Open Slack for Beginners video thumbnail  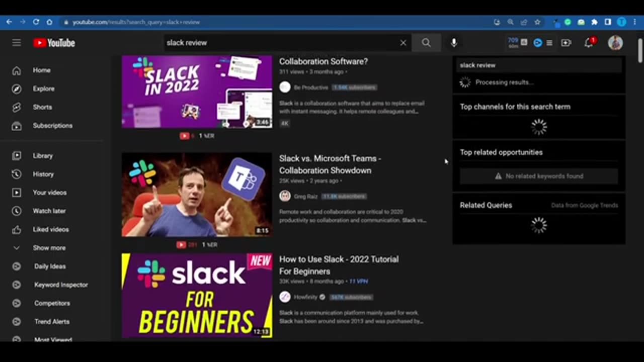pos(197,296)
